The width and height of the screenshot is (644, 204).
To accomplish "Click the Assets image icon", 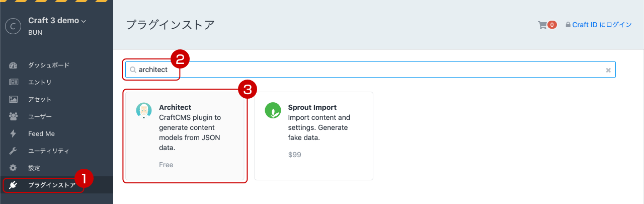I will (x=13, y=99).
